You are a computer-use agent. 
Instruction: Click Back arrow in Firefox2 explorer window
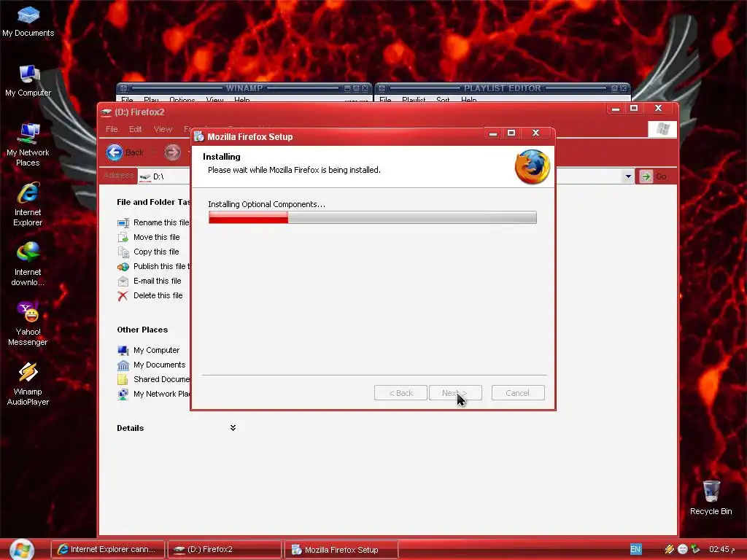115,152
